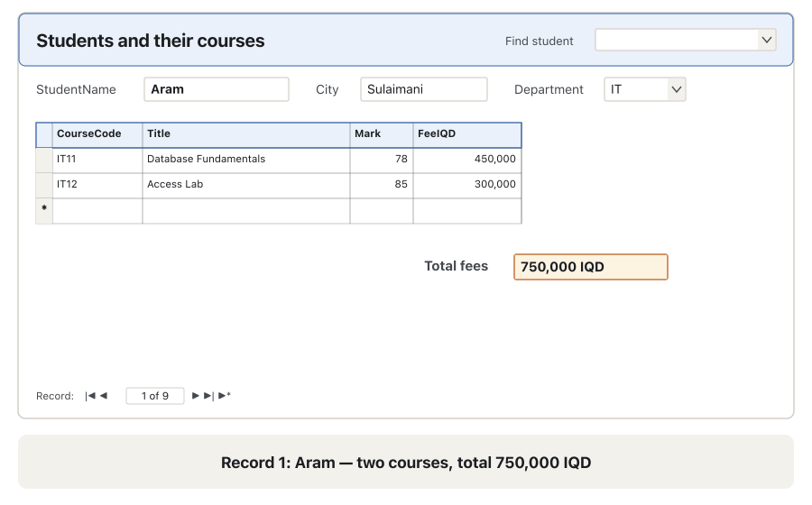812x505 pixels.
Task: Click the empty CourseCode cell in new row
Action: [x=97, y=211]
